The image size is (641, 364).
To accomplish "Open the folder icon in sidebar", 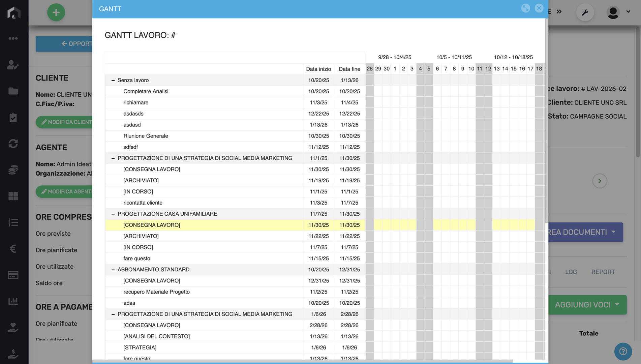I will pos(13,91).
